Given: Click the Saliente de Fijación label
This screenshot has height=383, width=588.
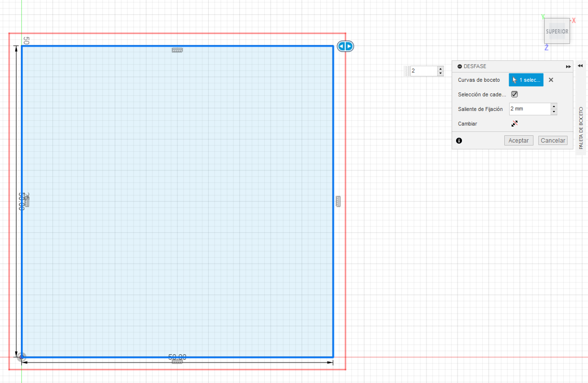Looking at the screenshot, I should pyautogui.click(x=480, y=109).
